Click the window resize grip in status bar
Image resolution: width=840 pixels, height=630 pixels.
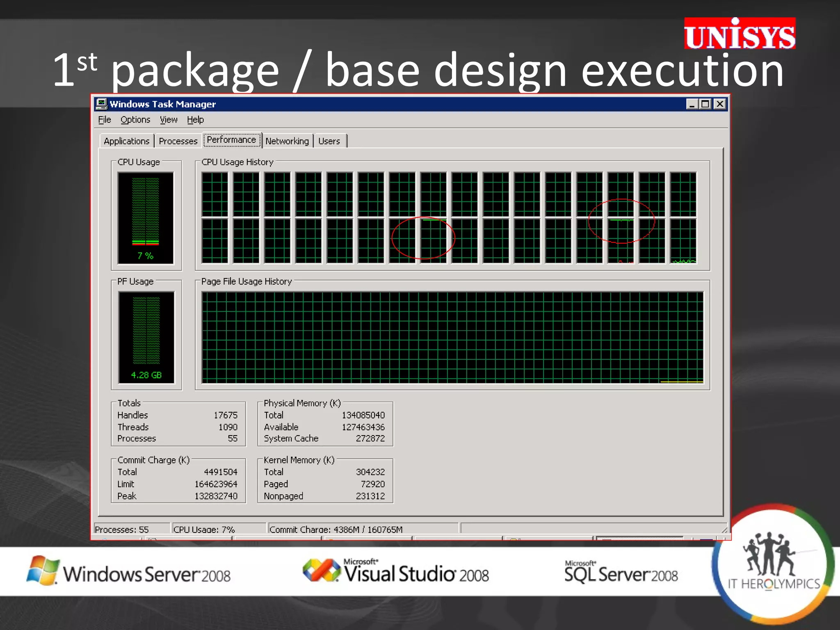724,530
